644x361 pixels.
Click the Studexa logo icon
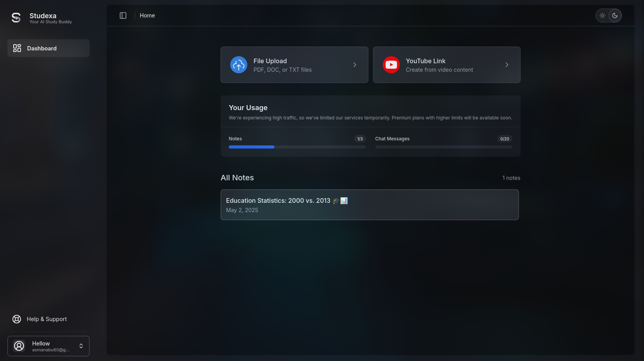point(16,17)
